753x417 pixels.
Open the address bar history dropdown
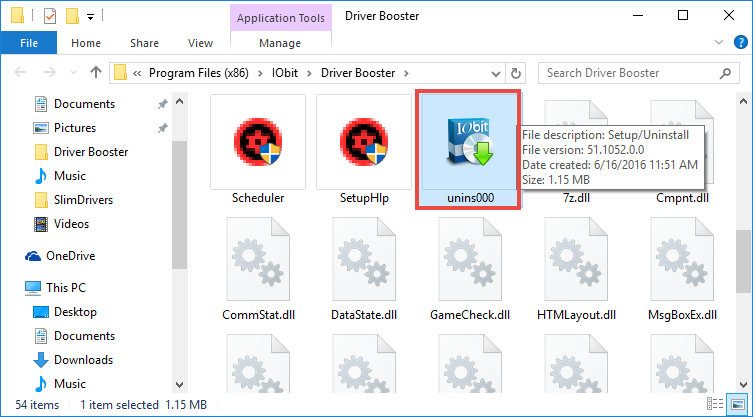tap(496, 74)
